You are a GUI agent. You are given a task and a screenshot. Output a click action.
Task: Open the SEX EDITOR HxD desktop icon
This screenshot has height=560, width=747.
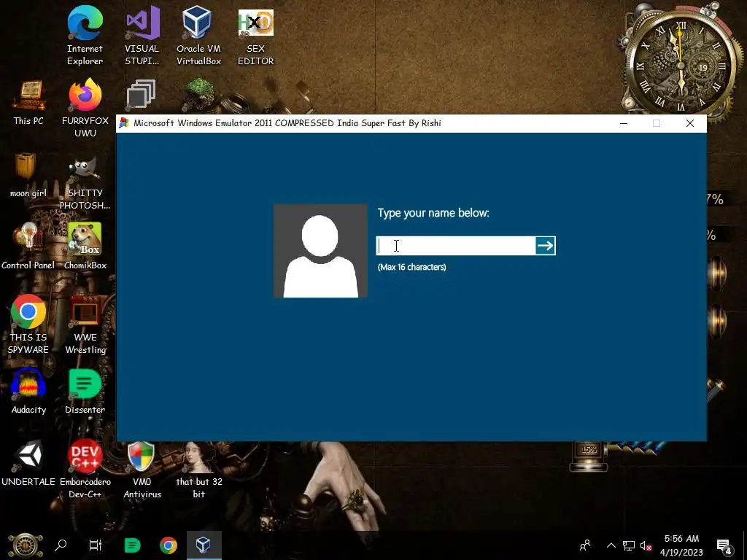point(256,36)
